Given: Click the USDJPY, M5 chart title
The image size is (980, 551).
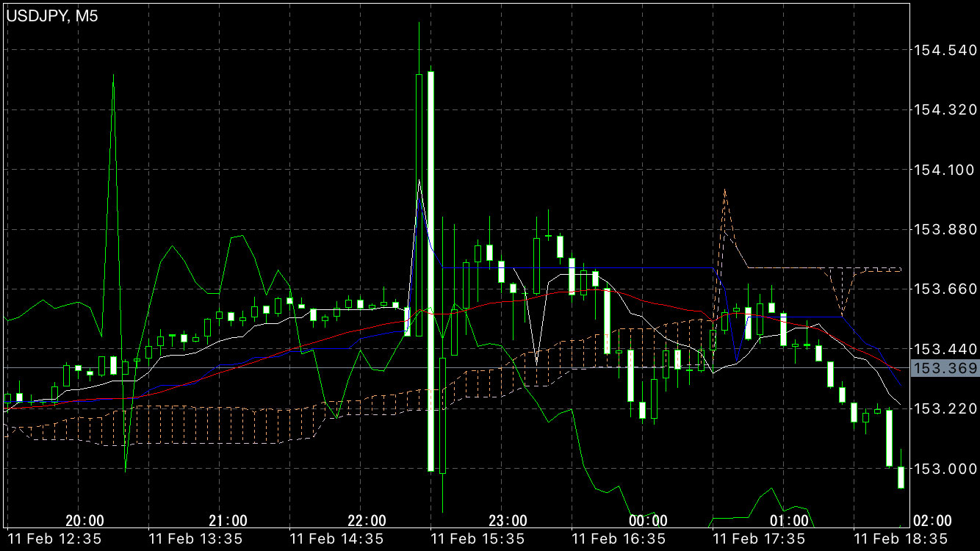Looking at the screenshot, I should [52, 16].
